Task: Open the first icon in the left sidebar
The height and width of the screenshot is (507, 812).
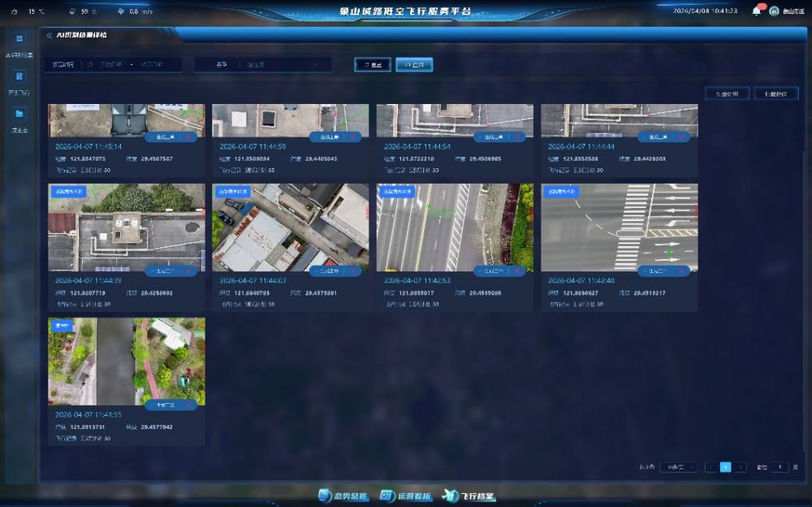Action: pyautogui.click(x=19, y=39)
